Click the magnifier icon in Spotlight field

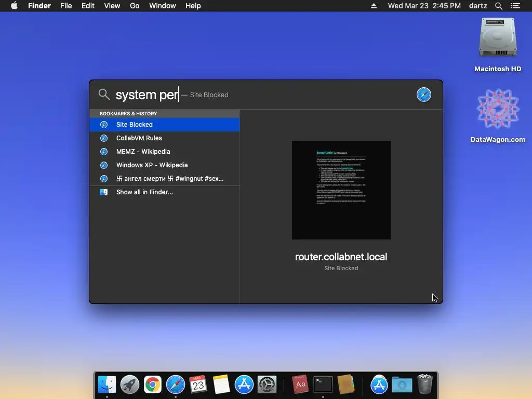pyautogui.click(x=104, y=95)
